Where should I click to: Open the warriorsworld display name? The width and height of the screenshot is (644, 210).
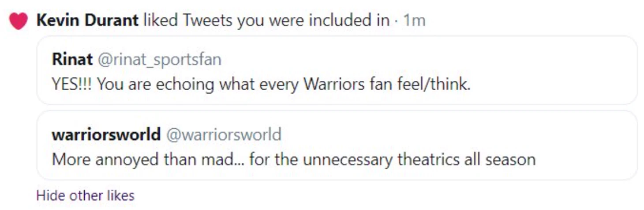pos(106,134)
